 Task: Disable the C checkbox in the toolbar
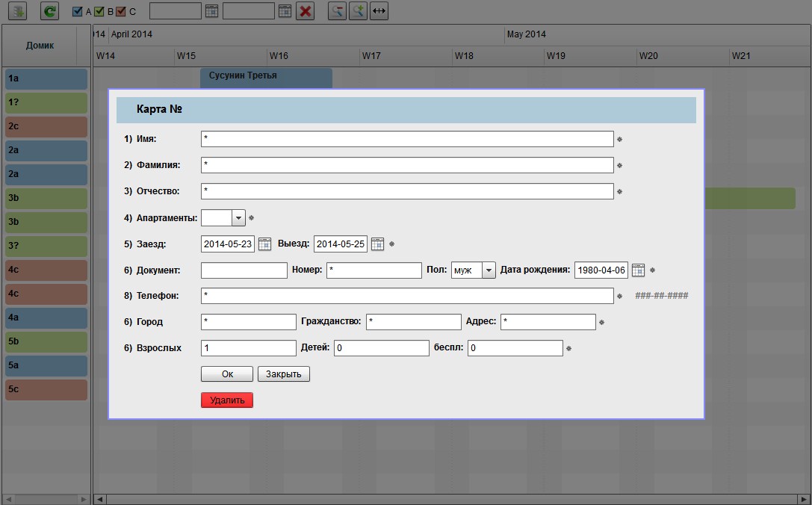point(120,10)
